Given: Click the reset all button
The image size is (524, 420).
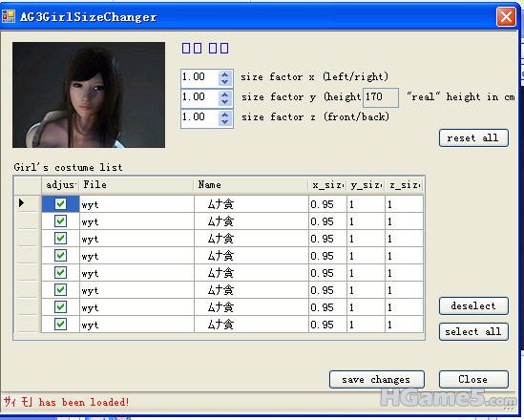Looking at the screenshot, I should tap(473, 137).
